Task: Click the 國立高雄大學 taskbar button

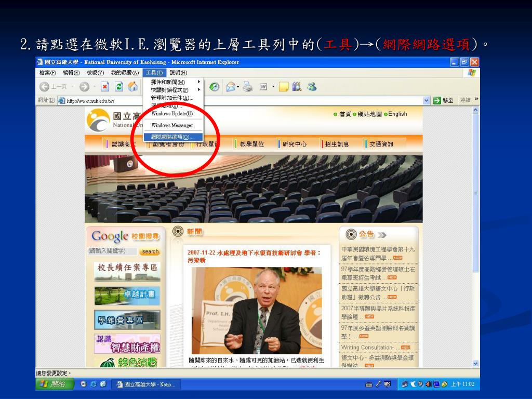Action: pos(146,384)
